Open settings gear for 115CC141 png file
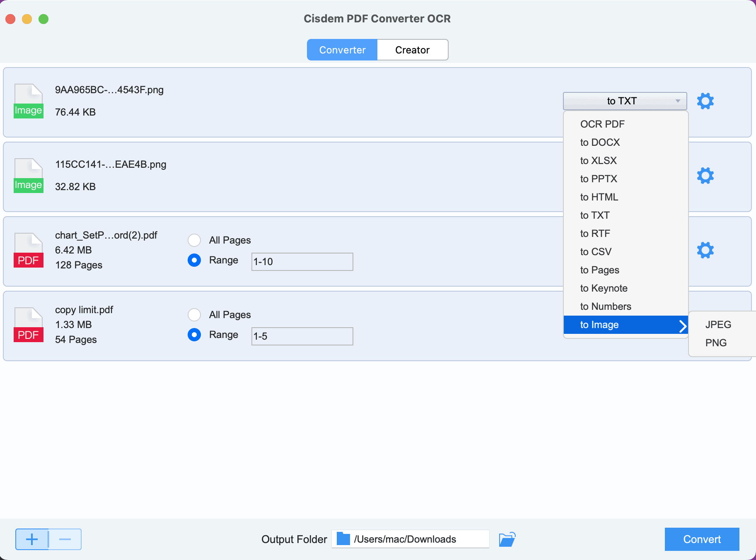The width and height of the screenshot is (756, 560). click(705, 176)
